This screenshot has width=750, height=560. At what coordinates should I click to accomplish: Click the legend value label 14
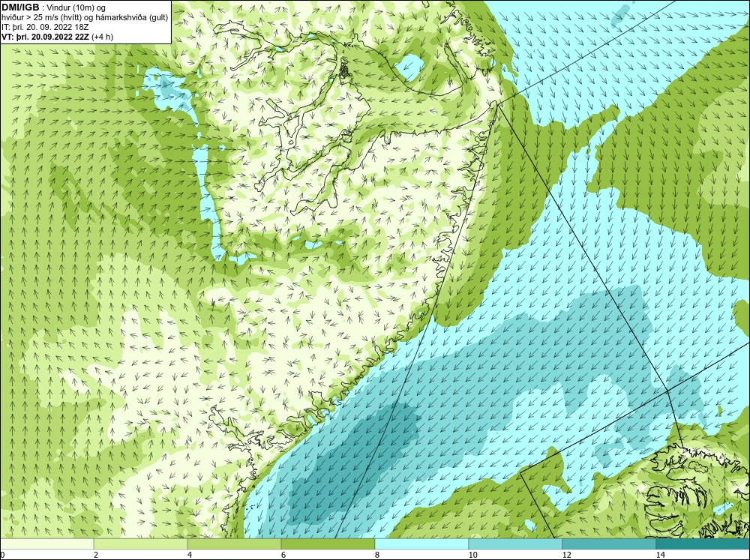tap(661, 555)
